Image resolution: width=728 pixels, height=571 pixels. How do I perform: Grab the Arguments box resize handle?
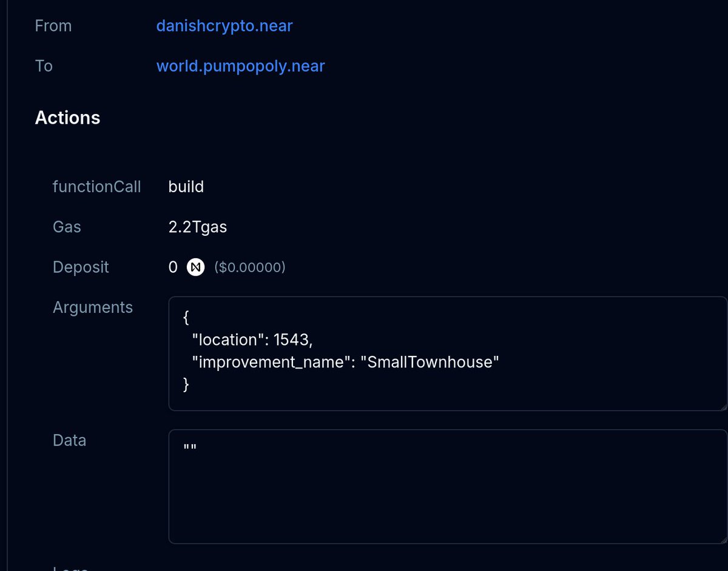coord(723,406)
